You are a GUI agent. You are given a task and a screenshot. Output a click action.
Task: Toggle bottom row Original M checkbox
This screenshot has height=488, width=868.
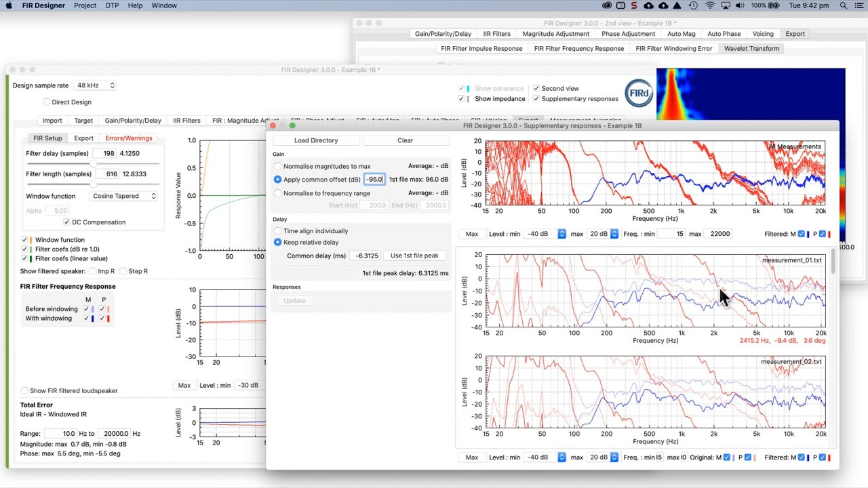click(727, 457)
